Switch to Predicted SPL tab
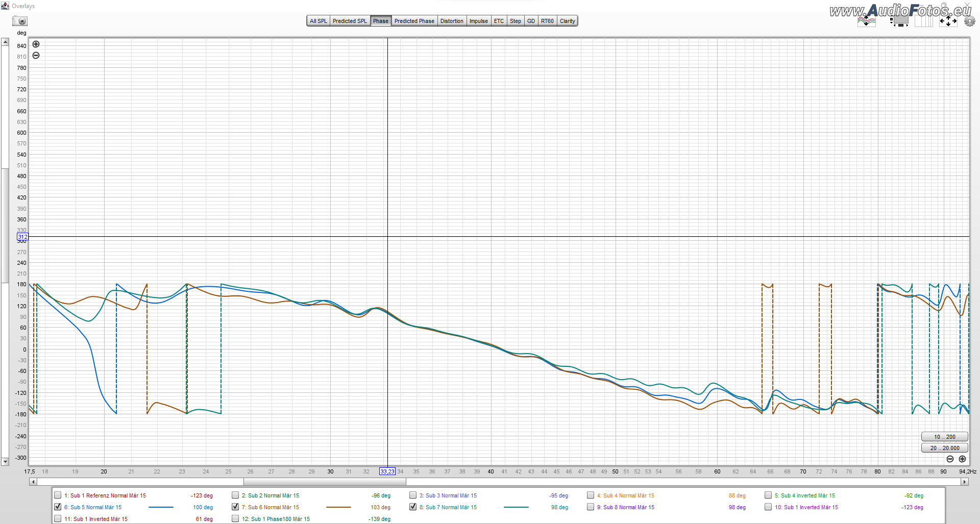 (350, 21)
